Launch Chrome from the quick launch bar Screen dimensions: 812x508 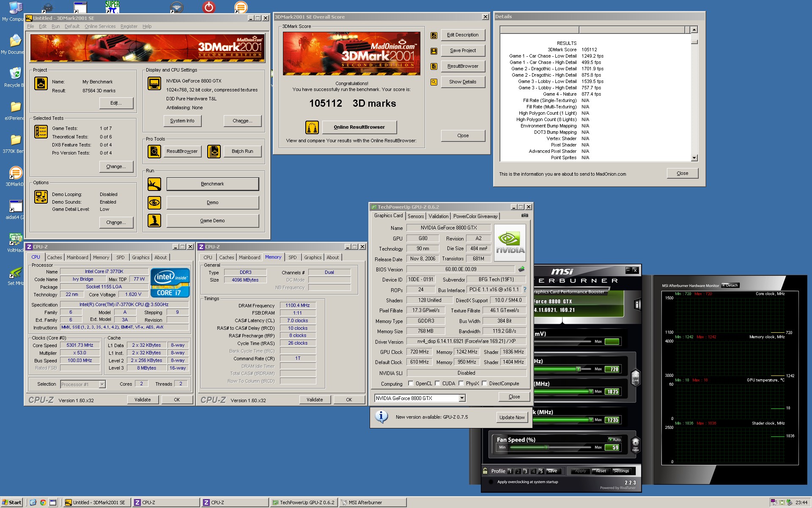[x=43, y=502]
